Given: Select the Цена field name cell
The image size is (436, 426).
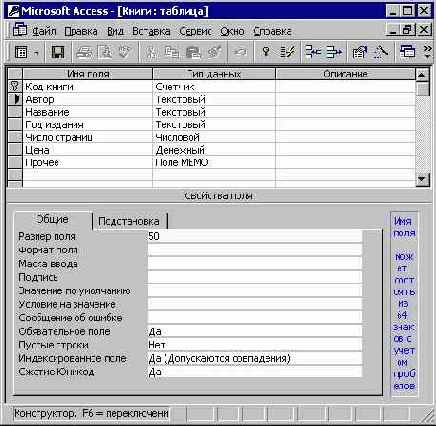Looking at the screenshot, I should point(88,150).
